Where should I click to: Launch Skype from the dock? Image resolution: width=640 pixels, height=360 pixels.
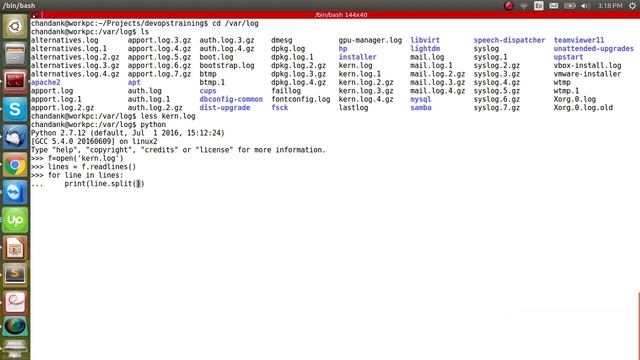tap(15, 109)
